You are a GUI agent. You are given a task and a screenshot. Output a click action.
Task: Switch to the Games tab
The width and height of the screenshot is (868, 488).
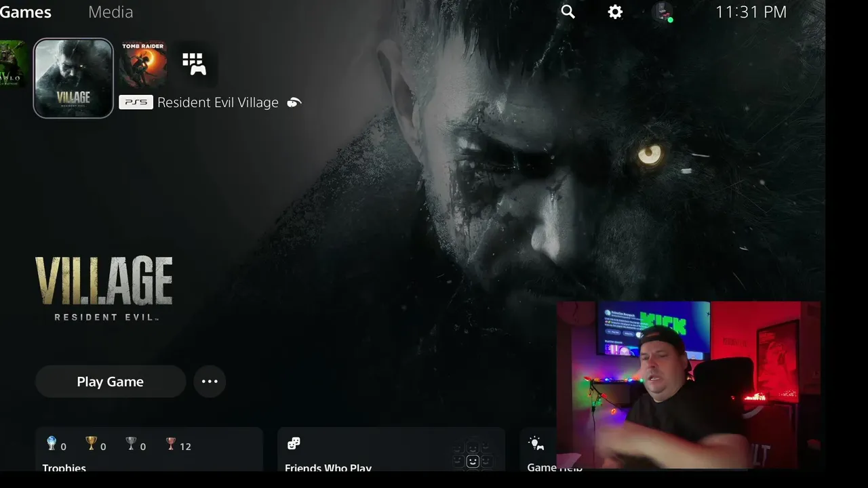[25, 12]
